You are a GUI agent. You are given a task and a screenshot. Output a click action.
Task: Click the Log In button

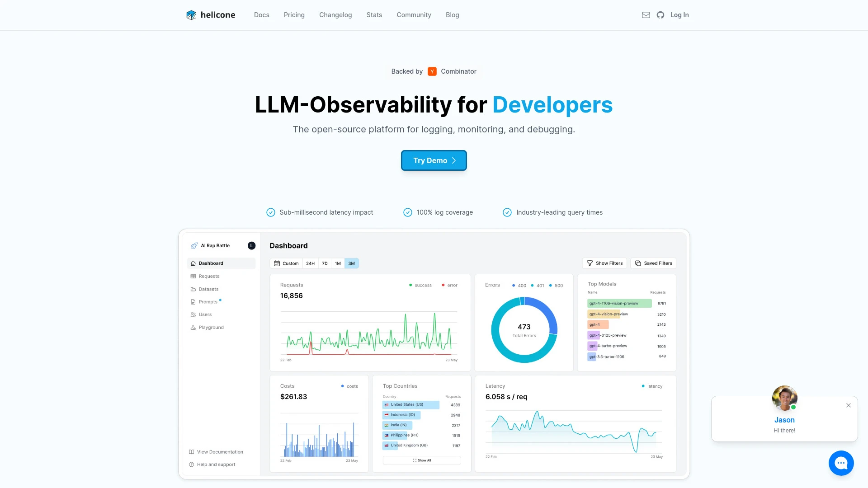[679, 15]
